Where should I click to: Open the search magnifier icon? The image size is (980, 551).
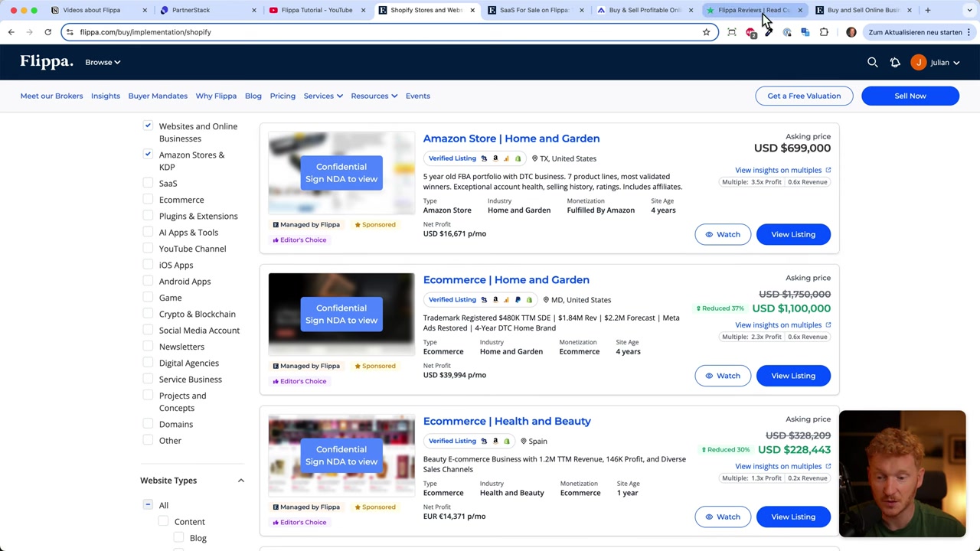click(872, 62)
